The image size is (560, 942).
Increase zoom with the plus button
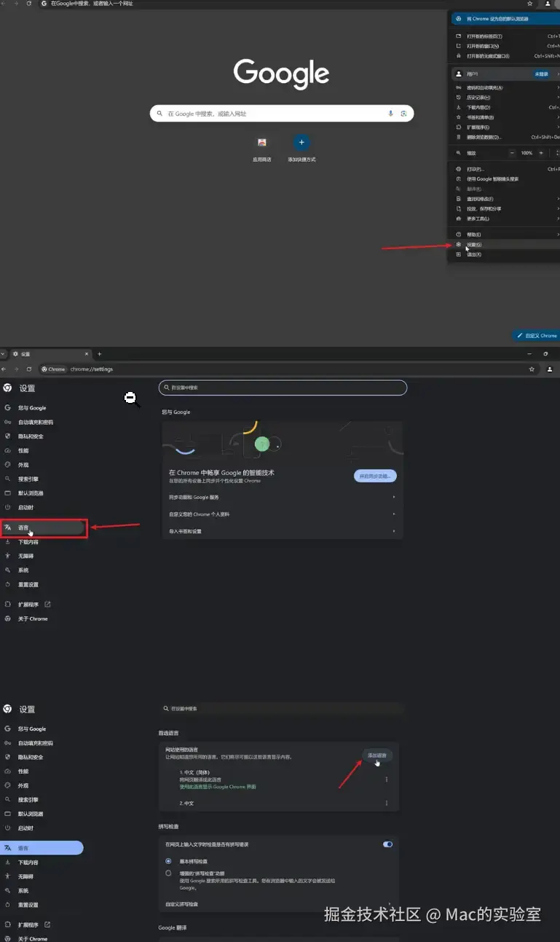541,153
